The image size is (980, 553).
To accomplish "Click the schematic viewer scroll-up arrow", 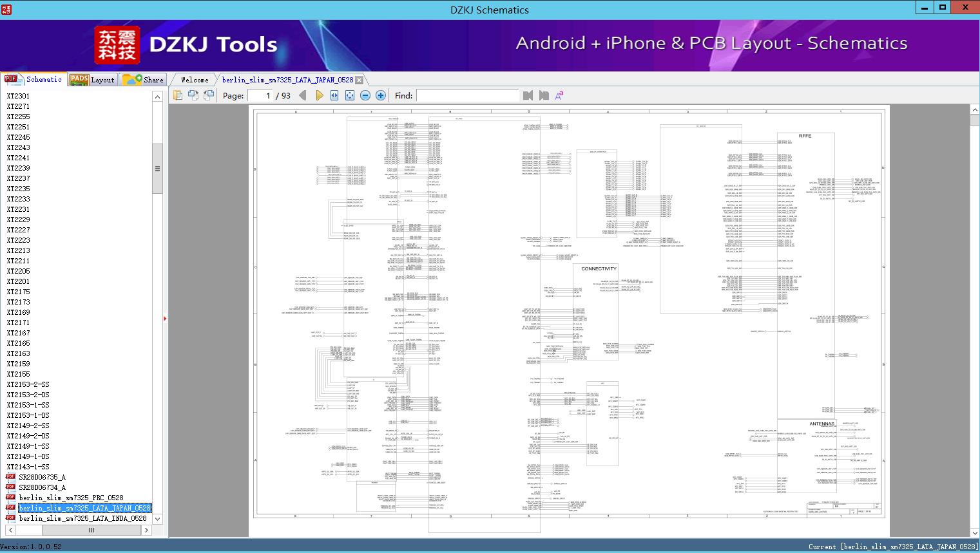I will click(x=974, y=110).
